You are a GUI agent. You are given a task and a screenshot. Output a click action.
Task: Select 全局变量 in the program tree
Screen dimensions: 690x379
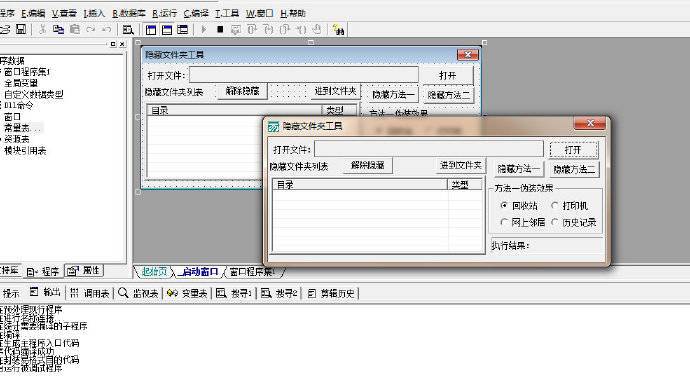click(21, 83)
